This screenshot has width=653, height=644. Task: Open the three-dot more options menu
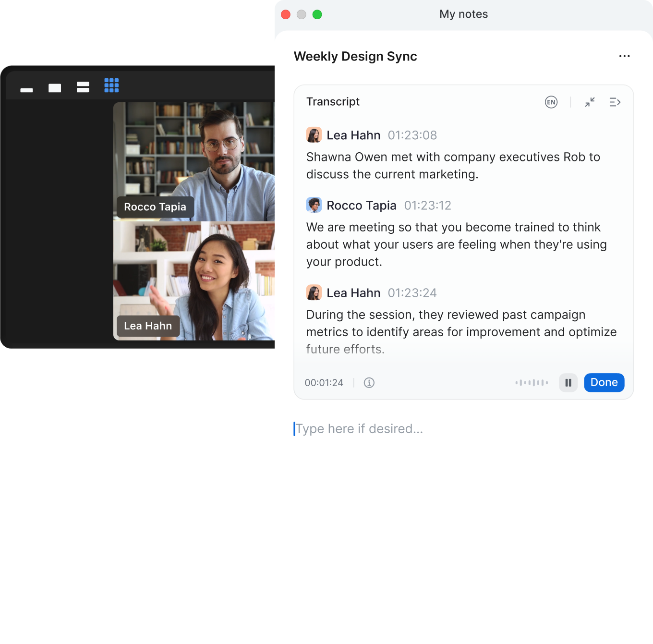624,56
